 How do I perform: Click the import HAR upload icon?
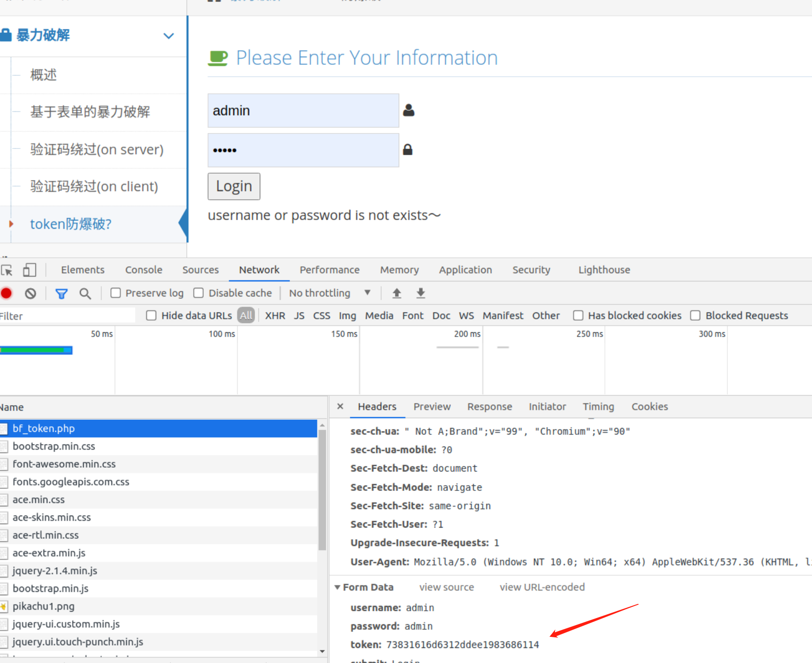[397, 293]
